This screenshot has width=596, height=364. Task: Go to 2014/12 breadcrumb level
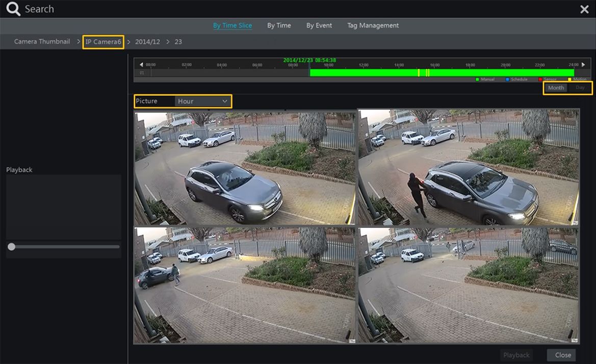[147, 42]
